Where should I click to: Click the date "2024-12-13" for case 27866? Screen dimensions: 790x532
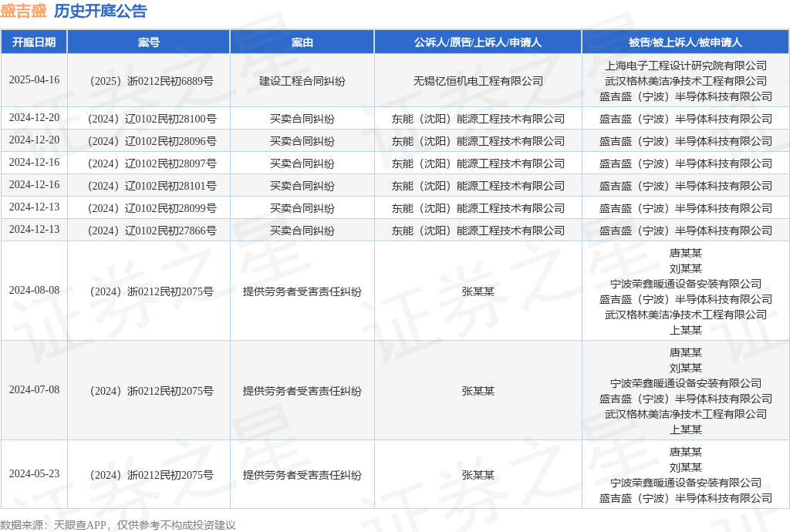(34, 230)
